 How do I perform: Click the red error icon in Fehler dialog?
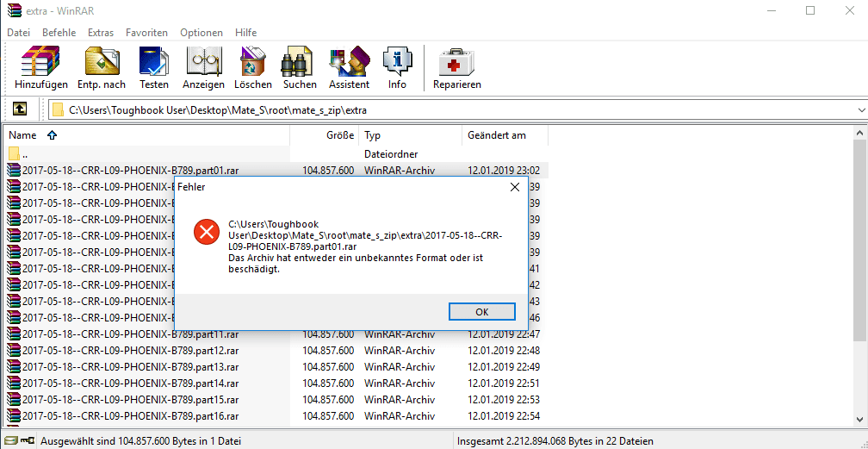[207, 231]
